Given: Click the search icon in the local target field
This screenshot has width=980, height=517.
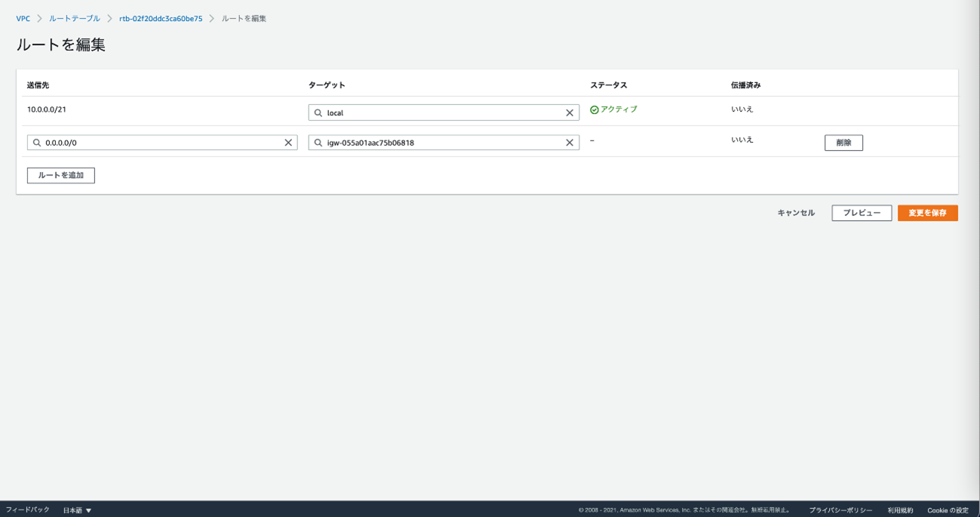Looking at the screenshot, I should pyautogui.click(x=318, y=112).
